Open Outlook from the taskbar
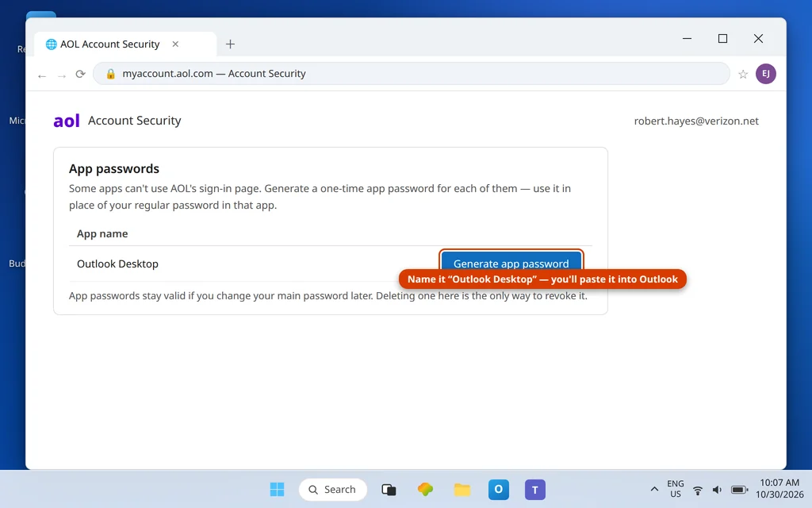Viewport: 812px width, 508px height. 498,489
